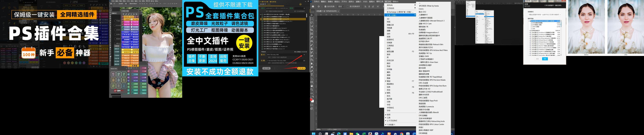Select the Lasso tool
644x135 pixels.
pyautogui.click(x=312, y=23)
